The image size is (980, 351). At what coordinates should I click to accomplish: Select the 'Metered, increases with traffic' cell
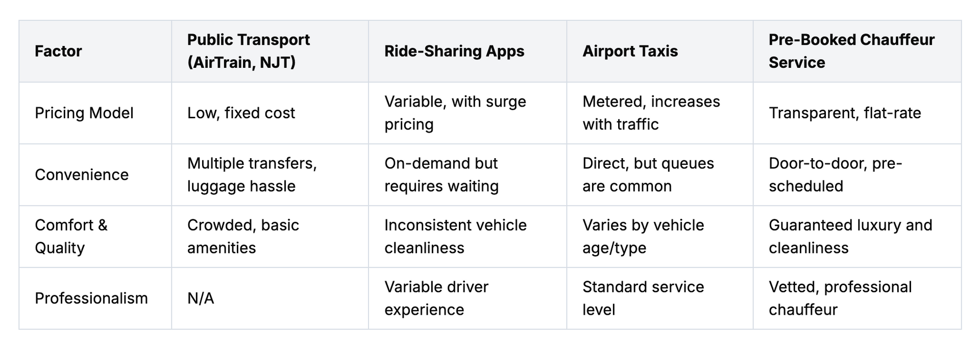coord(660,113)
